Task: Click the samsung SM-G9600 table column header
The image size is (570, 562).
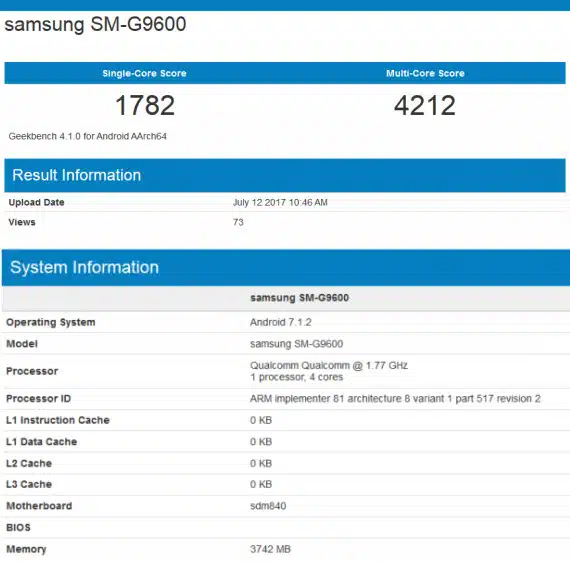Action: (x=300, y=298)
